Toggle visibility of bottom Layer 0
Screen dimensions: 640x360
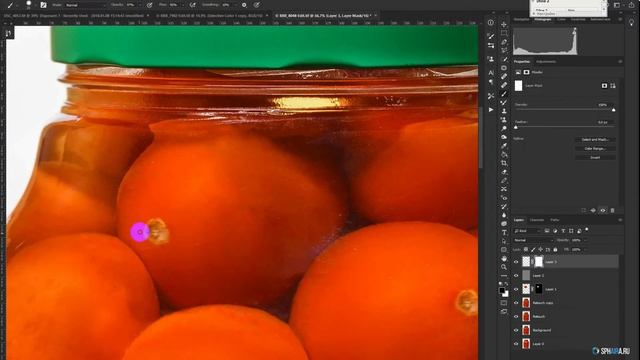[x=516, y=344]
